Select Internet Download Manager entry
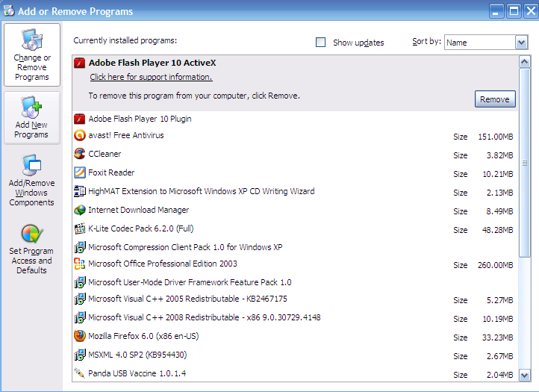The width and height of the screenshot is (539, 392). point(295,210)
